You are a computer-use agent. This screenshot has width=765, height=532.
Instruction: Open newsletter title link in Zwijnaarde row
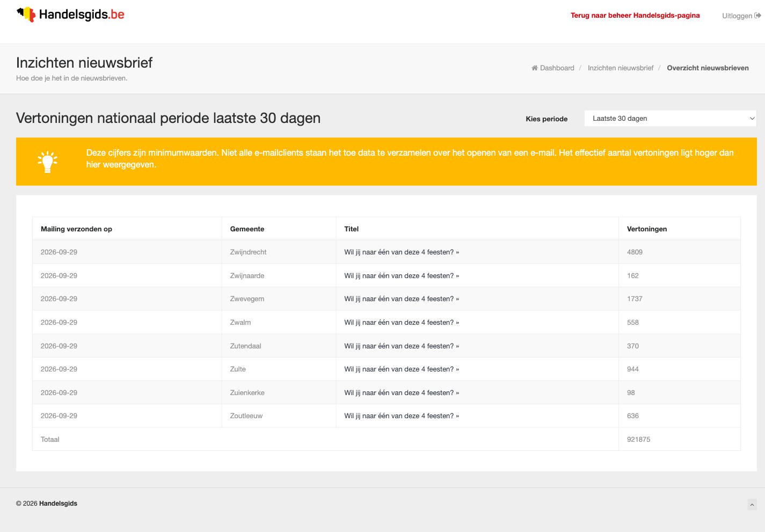(402, 276)
